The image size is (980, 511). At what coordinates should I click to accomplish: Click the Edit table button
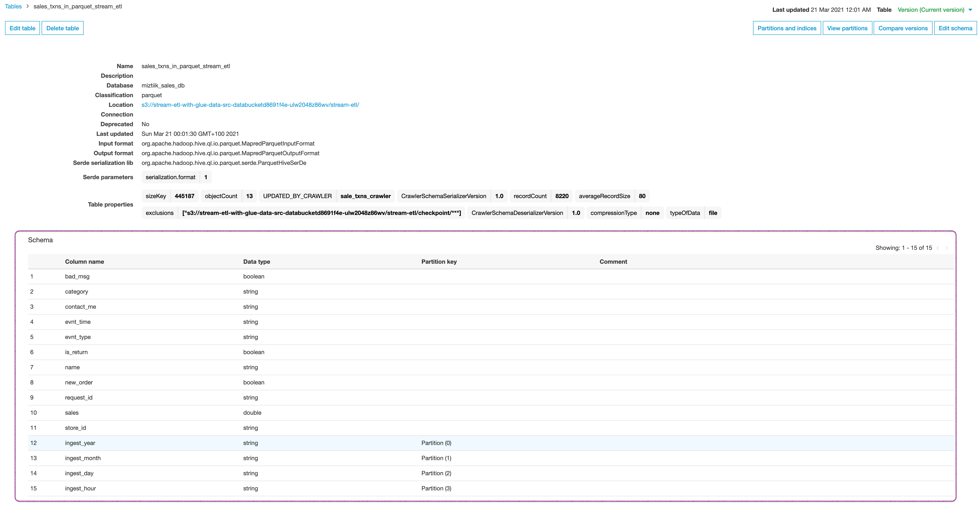[x=22, y=28]
